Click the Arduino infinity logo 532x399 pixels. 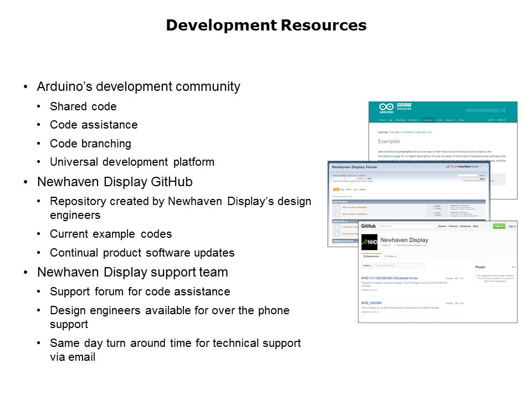(386, 108)
